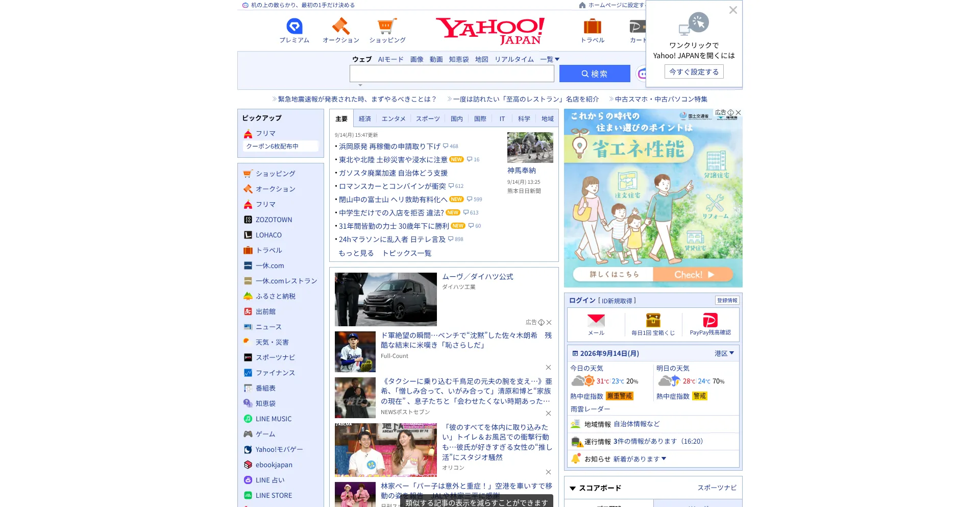
Task: Open Yahoo!モバゲー in the sidebar
Action: click(x=279, y=449)
